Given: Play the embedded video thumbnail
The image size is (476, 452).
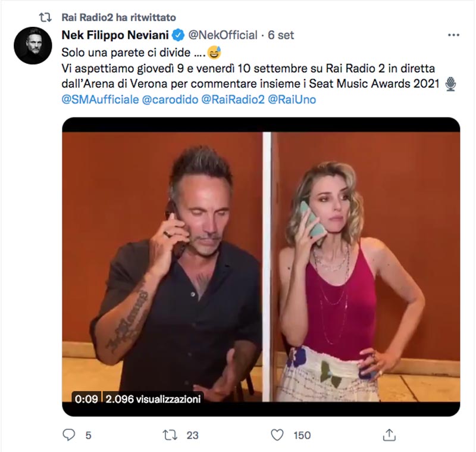Looking at the screenshot, I should tap(261, 267).
